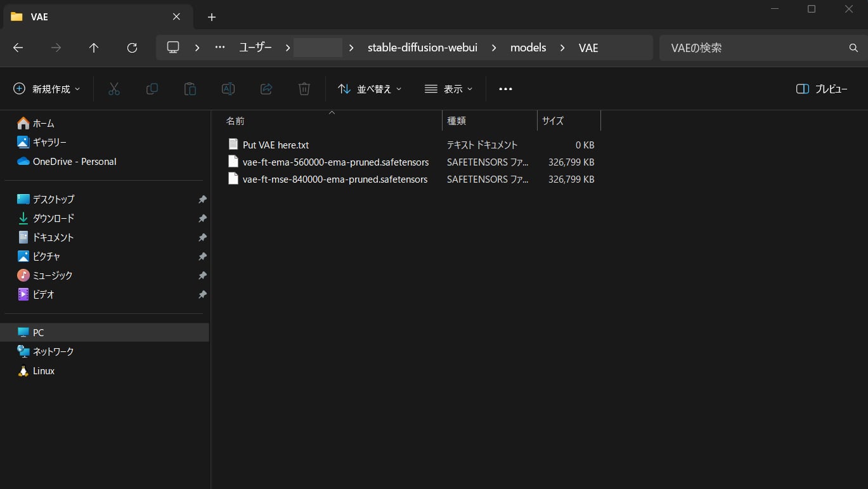Click the Share icon in toolbar
Image resolution: width=868 pixels, height=489 pixels.
pyautogui.click(x=266, y=89)
